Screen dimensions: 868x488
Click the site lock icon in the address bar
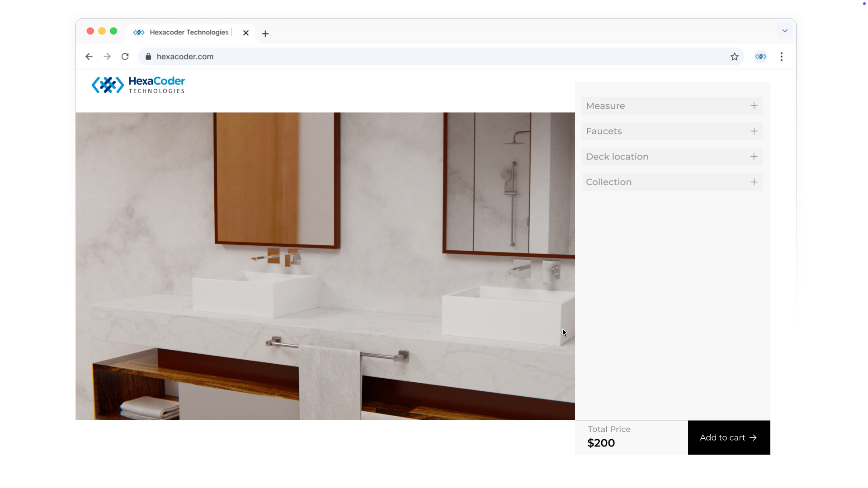(148, 56)
